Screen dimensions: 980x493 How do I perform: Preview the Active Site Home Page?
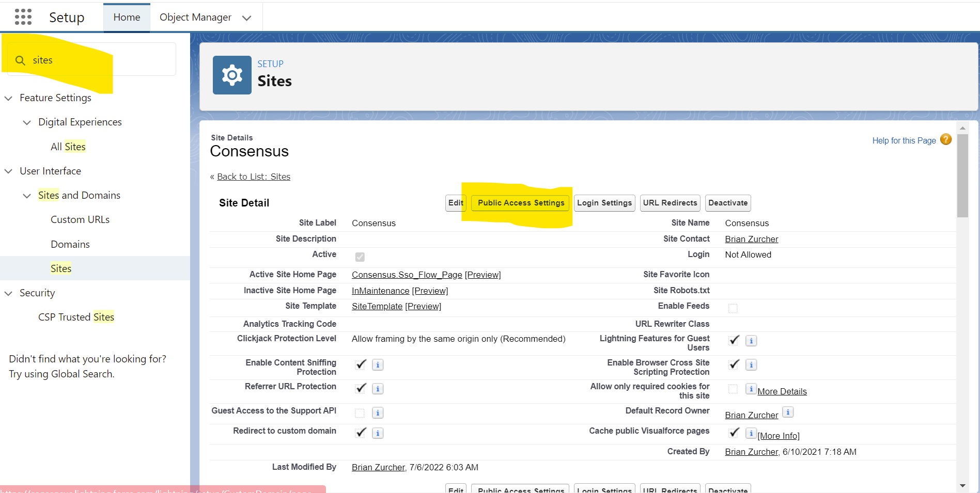coord(483,275)
